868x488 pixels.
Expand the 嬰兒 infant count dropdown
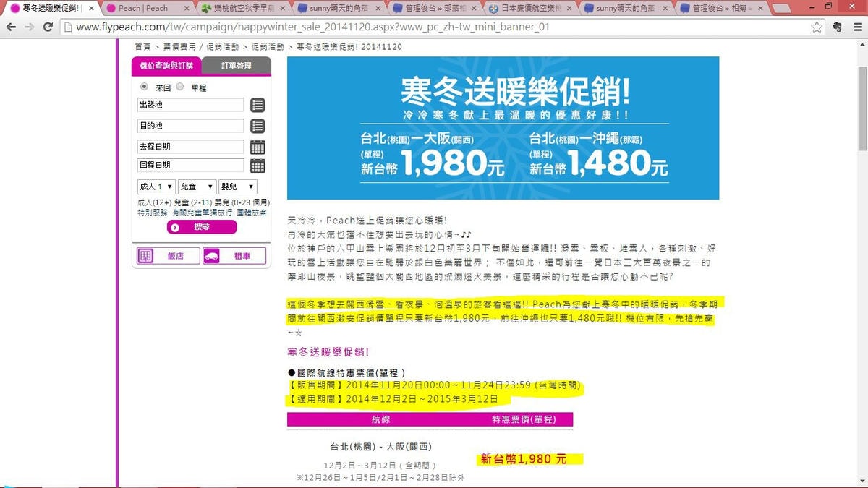click(237, 187)
